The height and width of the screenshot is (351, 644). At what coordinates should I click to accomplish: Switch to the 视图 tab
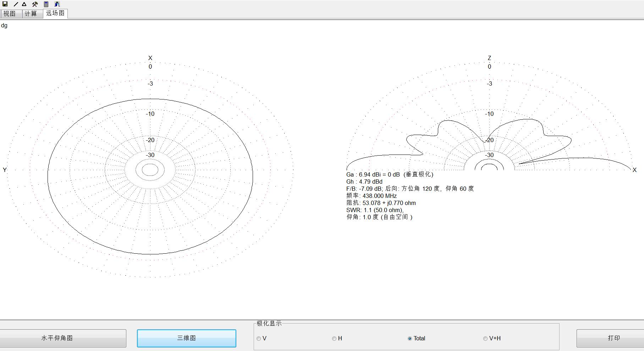coord(10,13)
